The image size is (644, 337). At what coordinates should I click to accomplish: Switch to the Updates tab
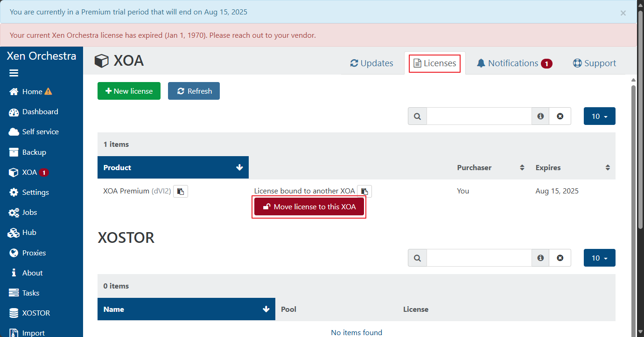pyautogui.click(x=371, y=63)
